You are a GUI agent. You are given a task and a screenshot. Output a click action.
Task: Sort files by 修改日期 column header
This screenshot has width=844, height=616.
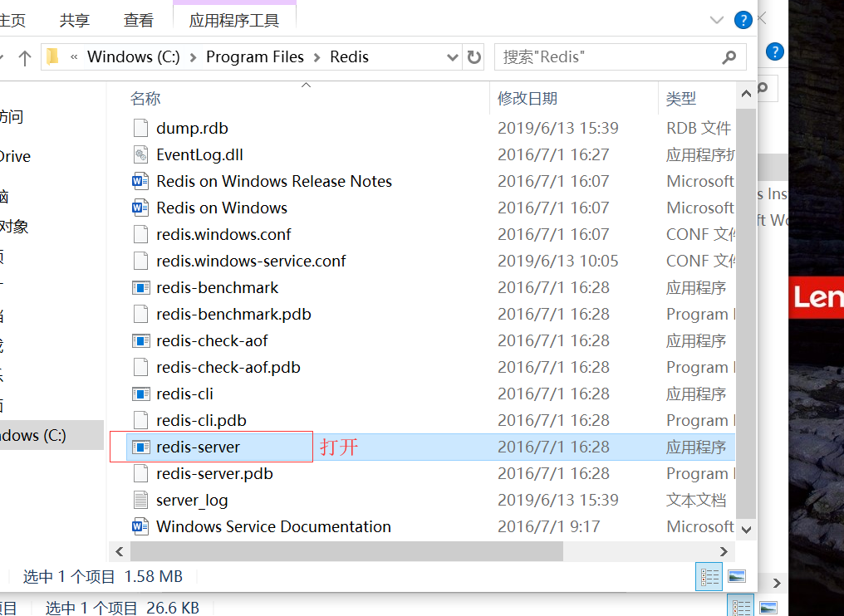527,99
